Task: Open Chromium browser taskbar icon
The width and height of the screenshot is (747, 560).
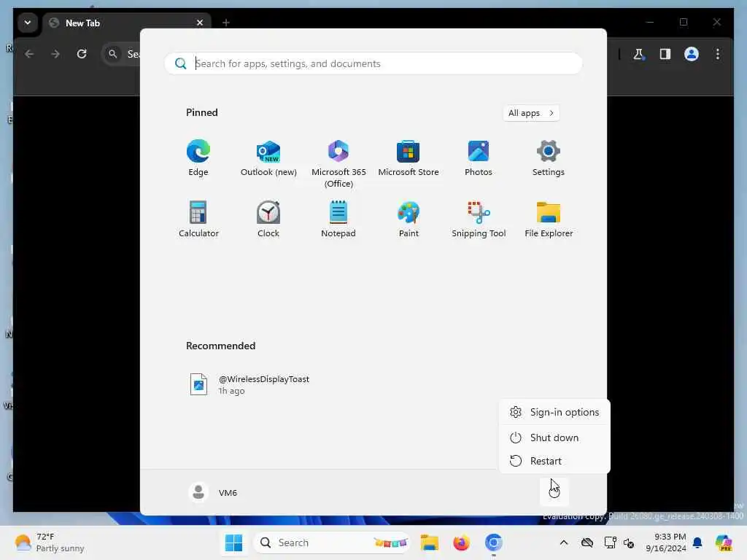Action: (x=494, y=542)
